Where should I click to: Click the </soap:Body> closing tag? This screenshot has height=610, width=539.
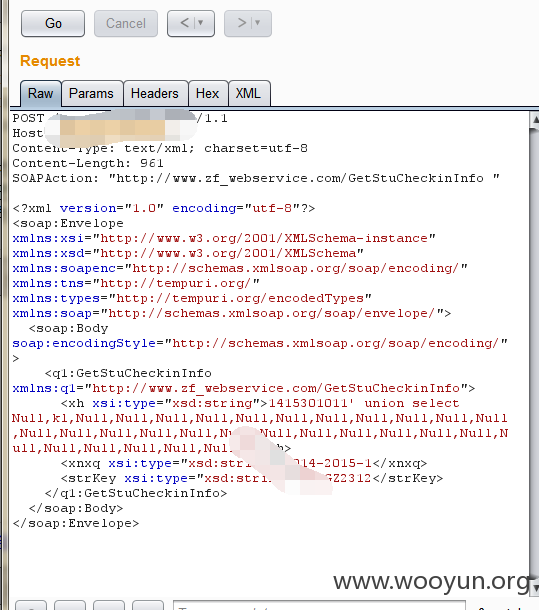[x=76, y=508]
